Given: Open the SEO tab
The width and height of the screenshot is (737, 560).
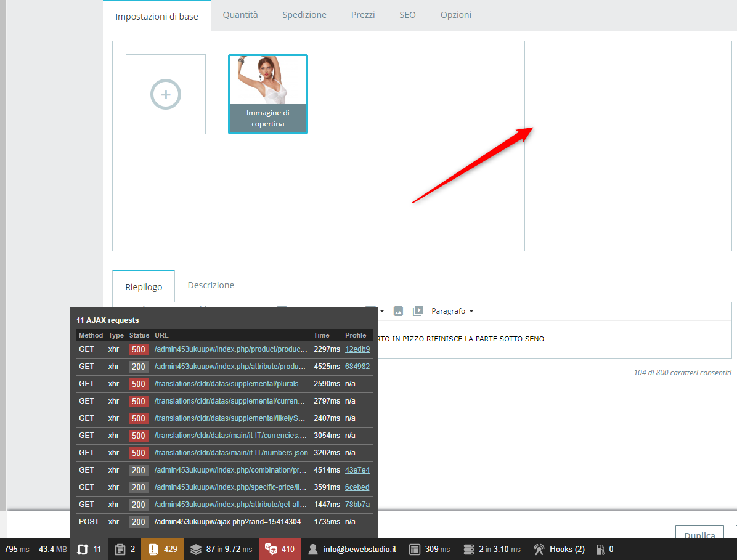Looking at the screenshot, I should pos(407,15).
